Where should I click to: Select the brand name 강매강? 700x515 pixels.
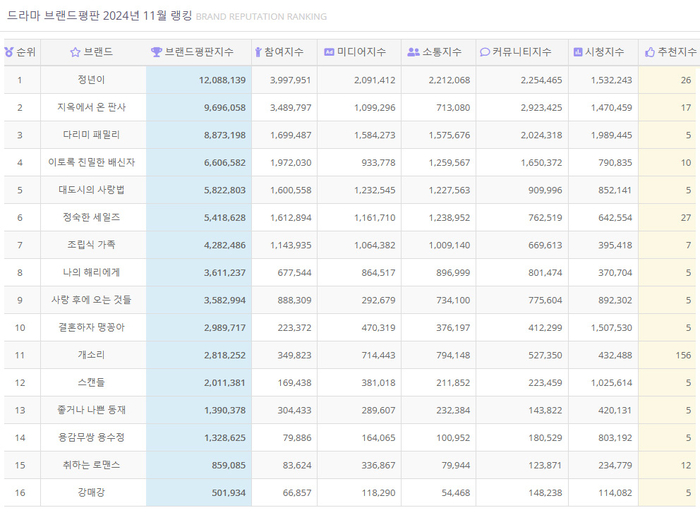coord(92,493)
